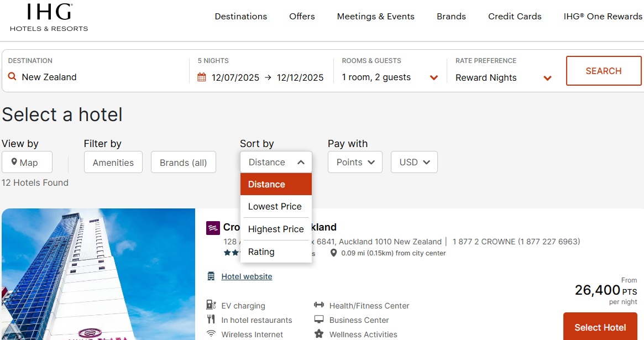Open the USD currency dropdown

414,162
